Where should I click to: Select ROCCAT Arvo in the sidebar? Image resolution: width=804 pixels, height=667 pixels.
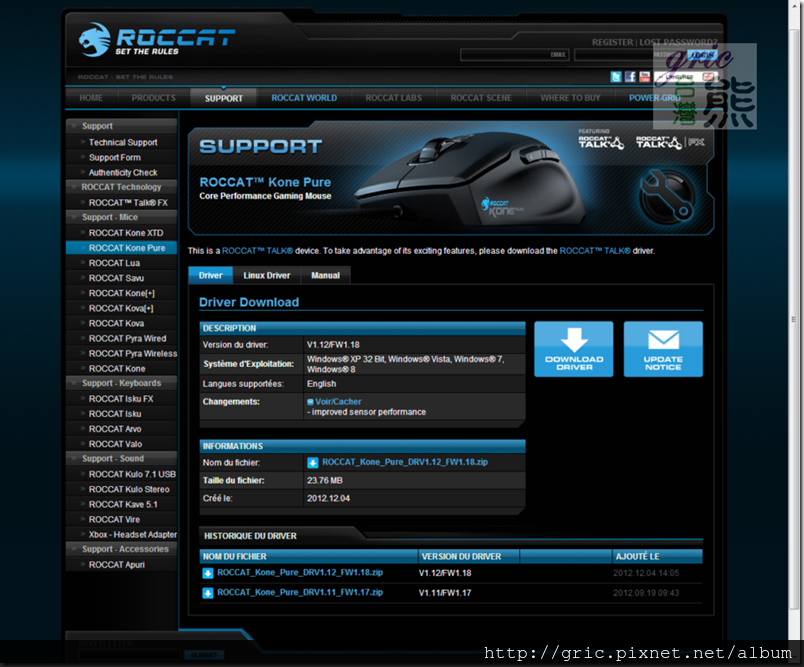[115, 429]
